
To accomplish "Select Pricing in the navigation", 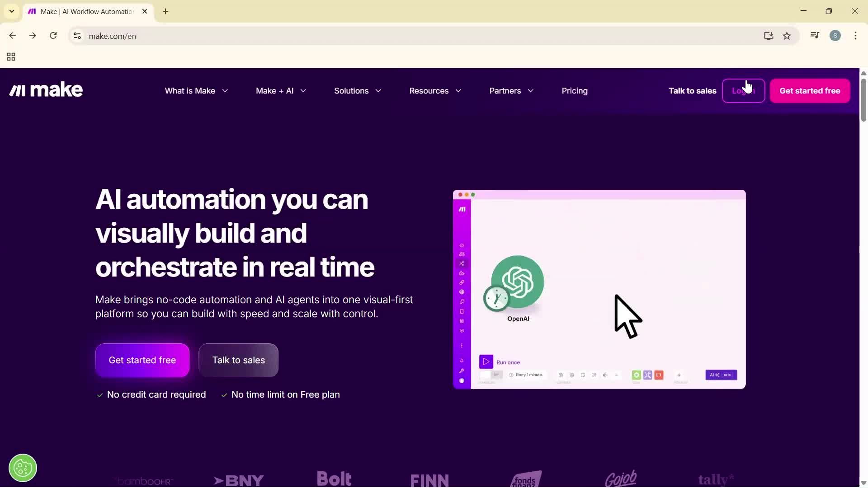I will point(575,90).
